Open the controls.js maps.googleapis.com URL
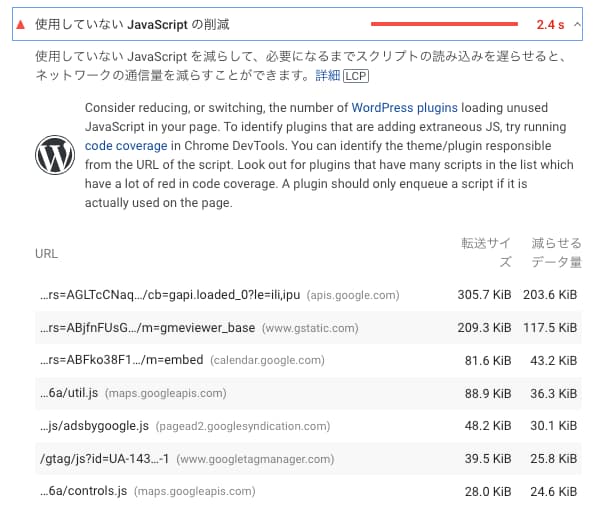The width and height of the screenshot is (597, 513). [x=148, y=491]
